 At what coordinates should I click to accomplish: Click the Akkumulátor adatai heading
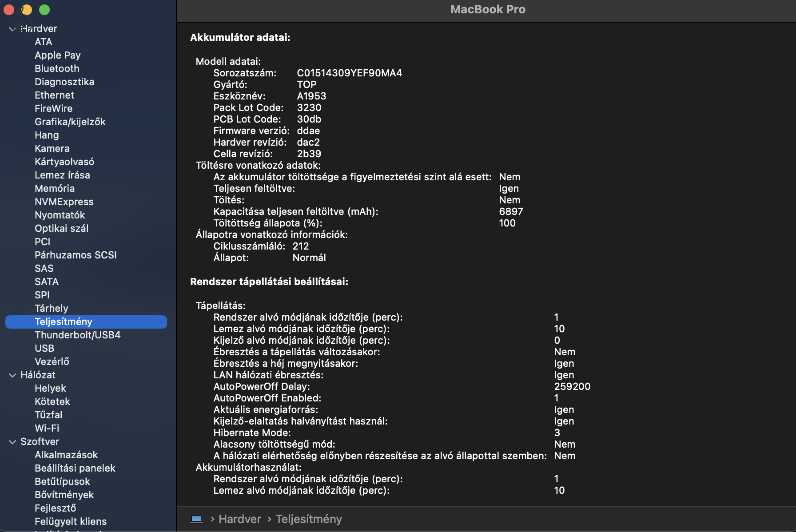(240, 37)
